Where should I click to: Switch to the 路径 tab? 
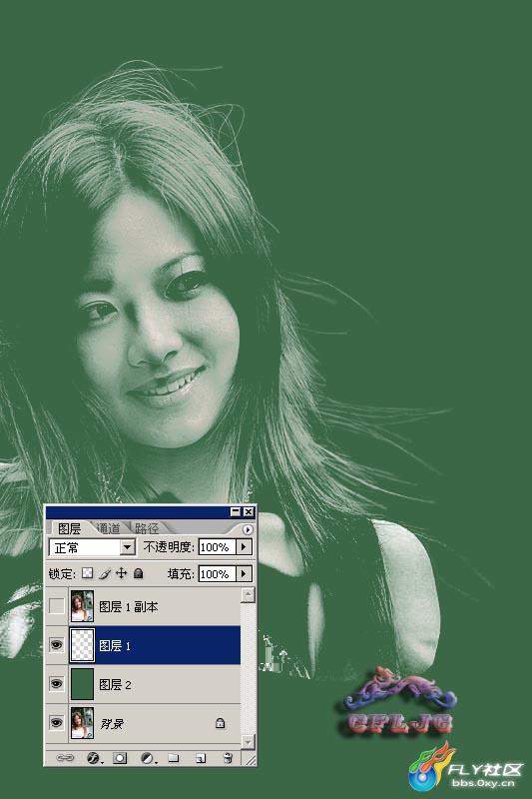(x=147, y=528)
